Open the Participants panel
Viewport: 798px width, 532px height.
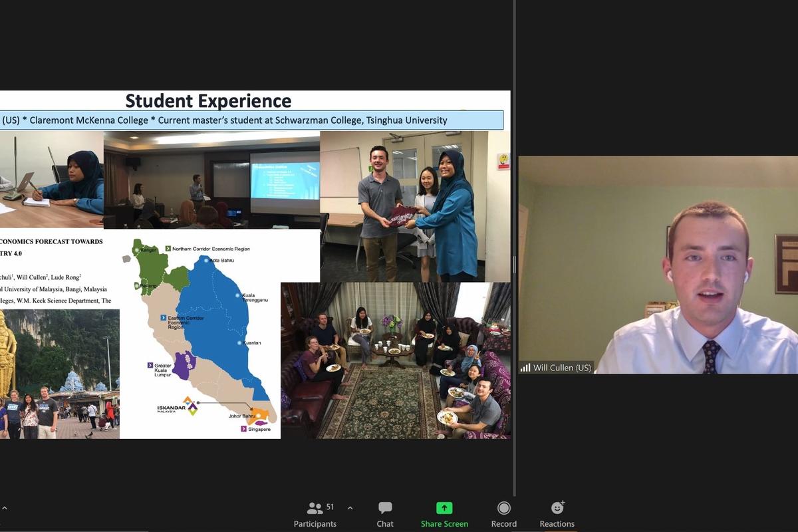click(315, 515)
